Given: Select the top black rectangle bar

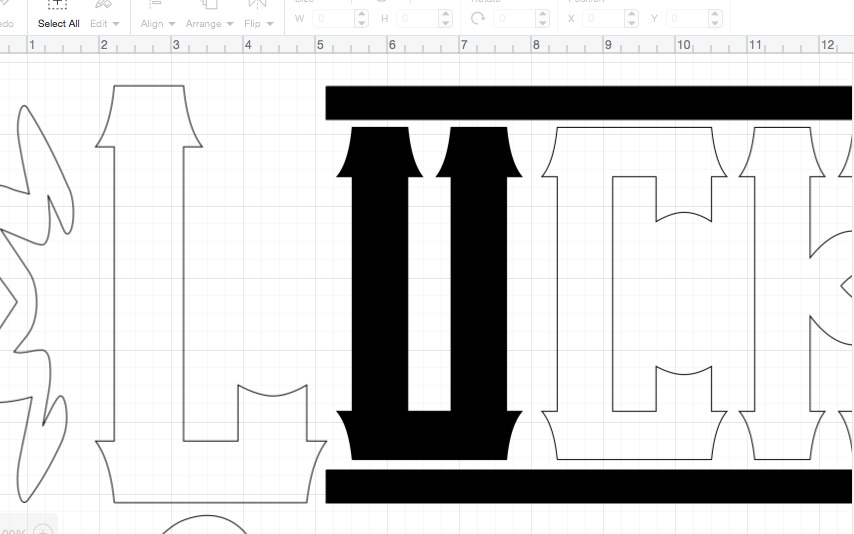Looking at the screenshot, I should click(589, 102).
